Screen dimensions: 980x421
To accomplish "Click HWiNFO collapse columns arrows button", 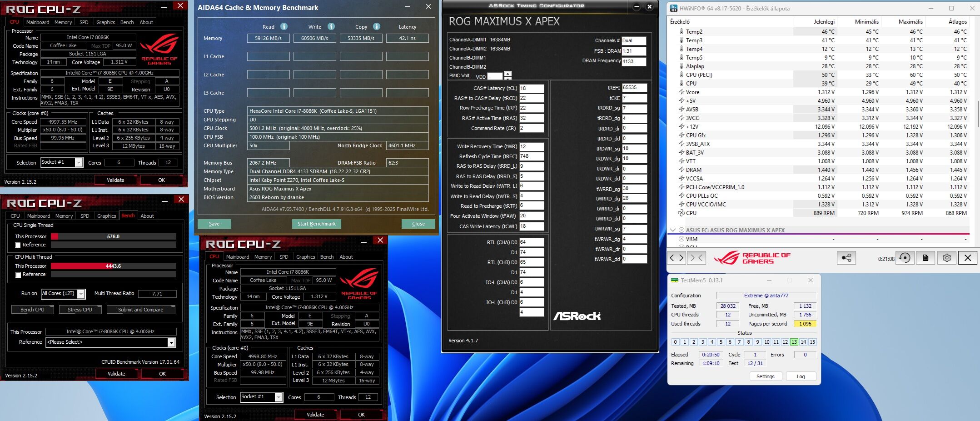I will pos(697,258).
